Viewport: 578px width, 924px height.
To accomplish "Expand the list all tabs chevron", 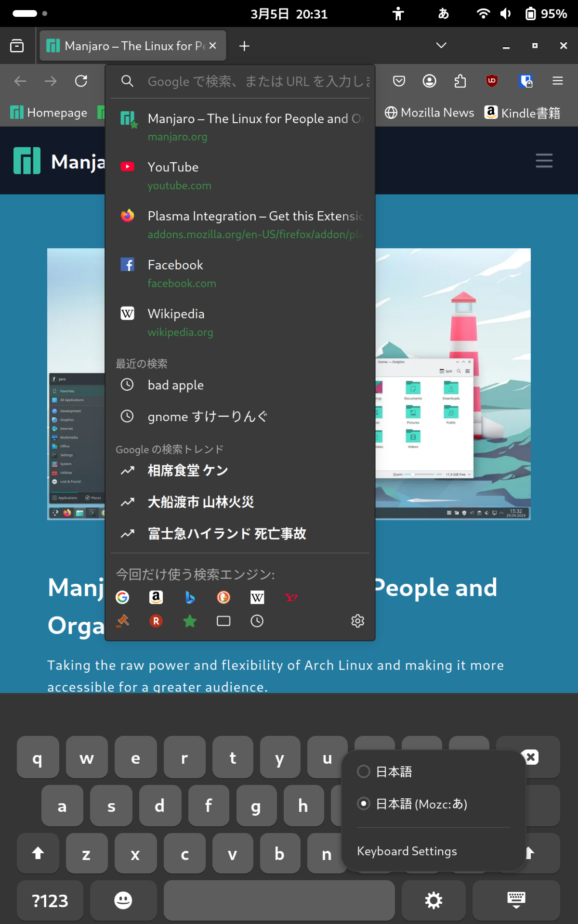I will coord(441,46).
